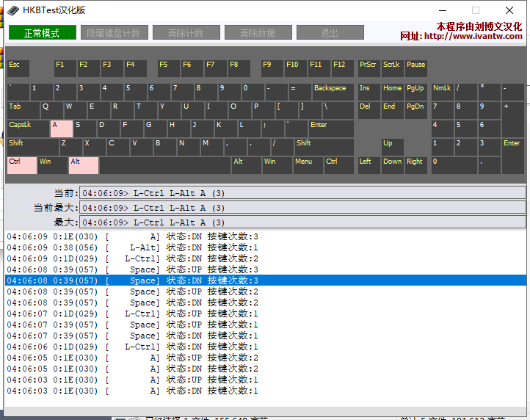Select log row 04:06:05 A] 状态:DN 按键次数:2
The height and width of the screenshot is (420, 530).
point(266,369)
